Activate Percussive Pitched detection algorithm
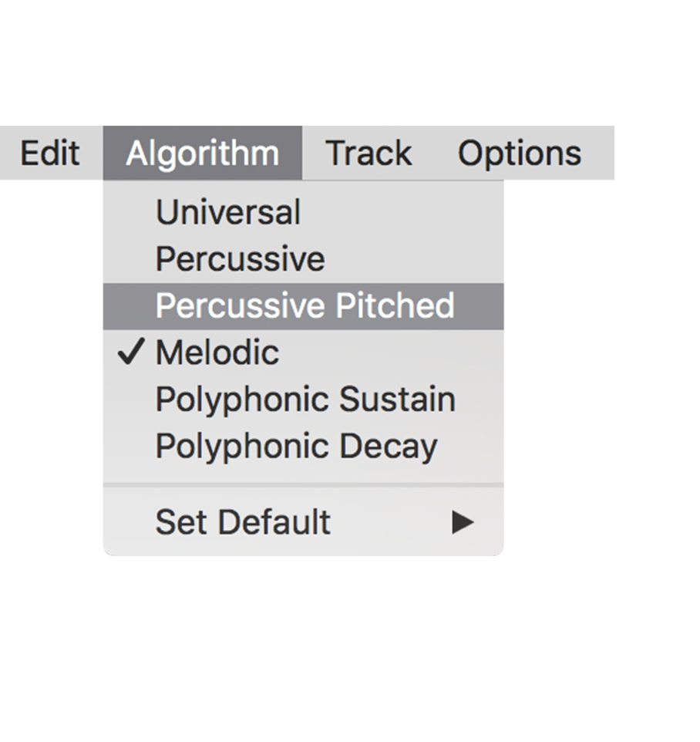 [x=305, y=306]
